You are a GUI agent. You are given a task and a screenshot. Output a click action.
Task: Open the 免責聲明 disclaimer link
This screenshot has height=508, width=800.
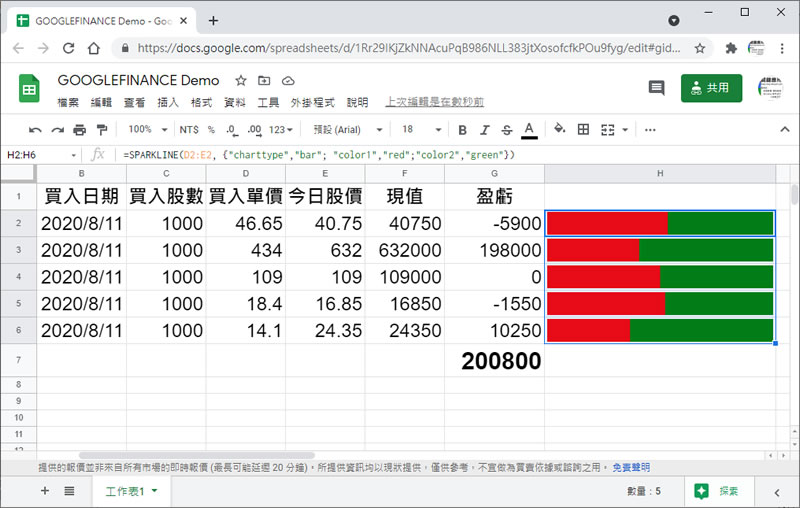(631, 467)
